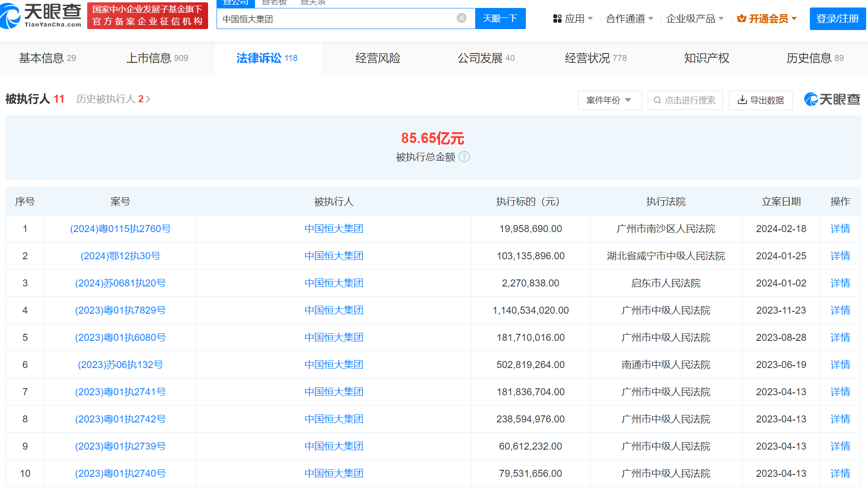
Task: Click the help icon beside 被执行总金额
Action: coord(464,157)
